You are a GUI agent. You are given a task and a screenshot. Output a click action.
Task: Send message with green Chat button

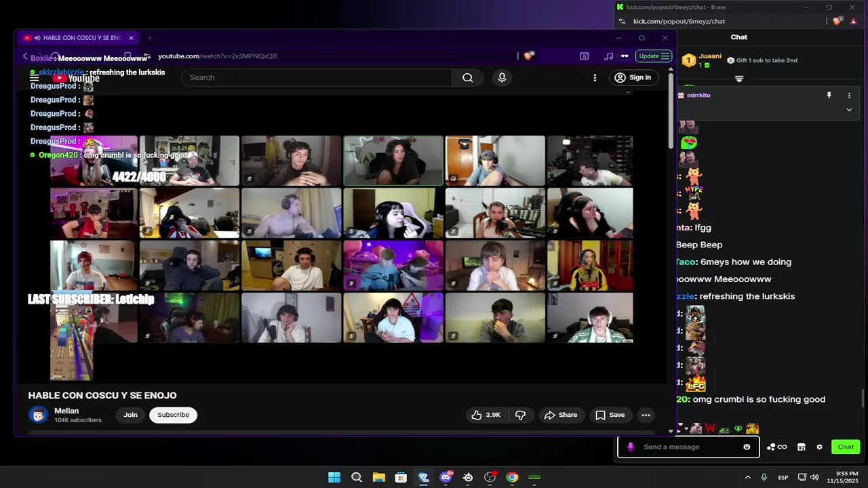845,447
